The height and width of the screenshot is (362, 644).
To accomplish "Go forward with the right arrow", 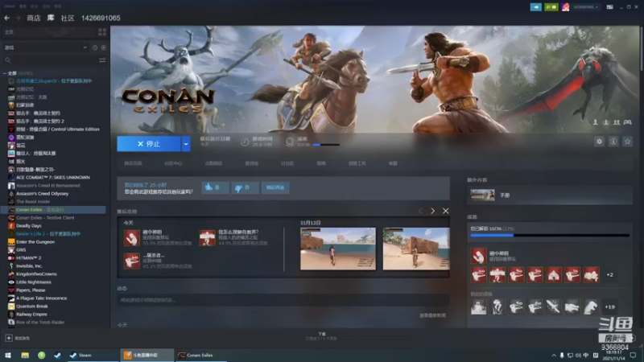I will 18,18.
